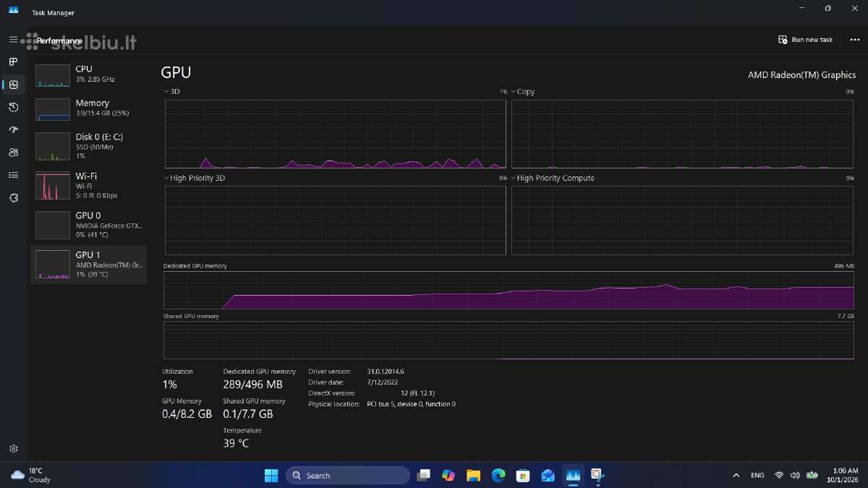The width and height of the screenshot is (868, 488).
Task: Click the 289/496 MB dedicated memory value
Action: (x=252, y=384)
